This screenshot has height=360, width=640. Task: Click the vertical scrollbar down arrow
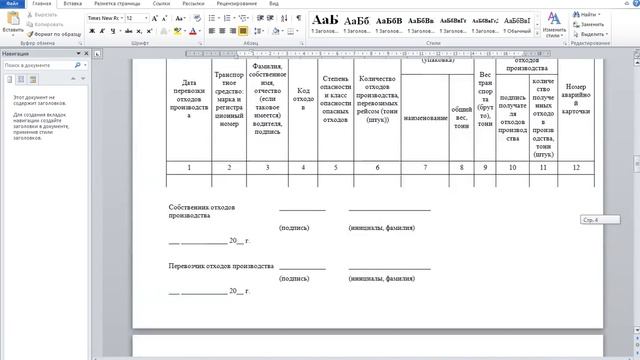pyautogui.click(x=637, y=329)
